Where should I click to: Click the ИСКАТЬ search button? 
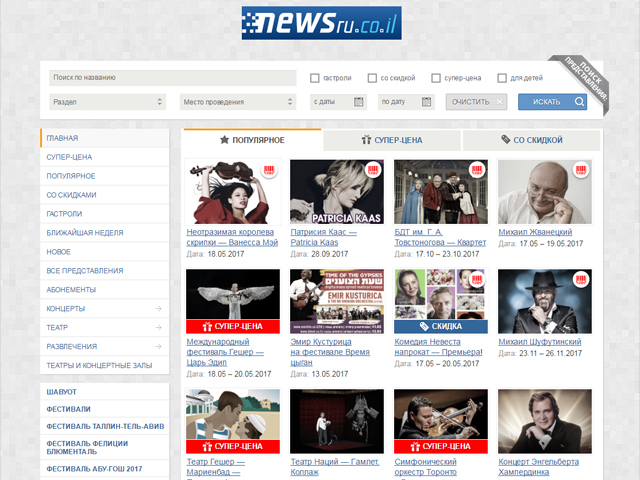(x=553, y=102)
